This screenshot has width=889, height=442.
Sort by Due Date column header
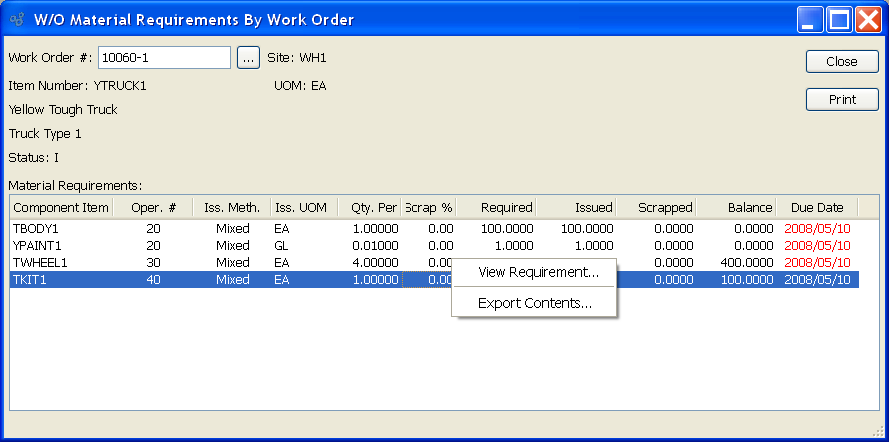click(x=816, y=208)
